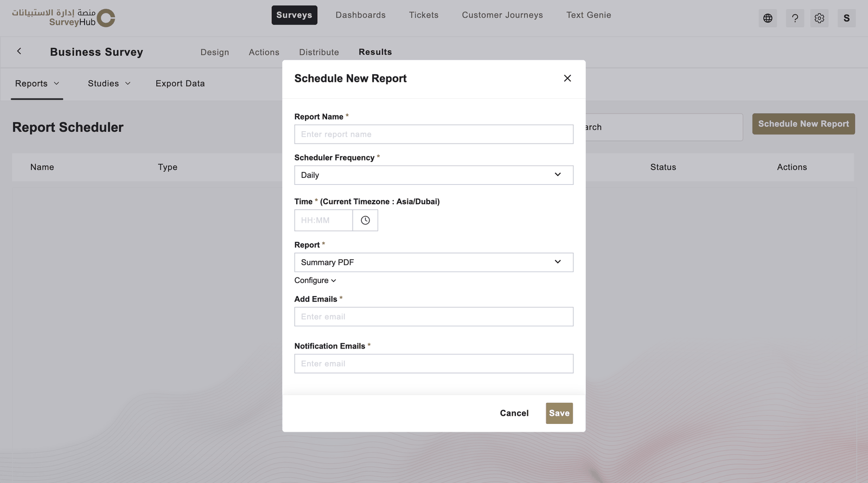Viewport: 868px width, 483px height.
Task: Open Text Genie in top menu
Action: point(589,15)
